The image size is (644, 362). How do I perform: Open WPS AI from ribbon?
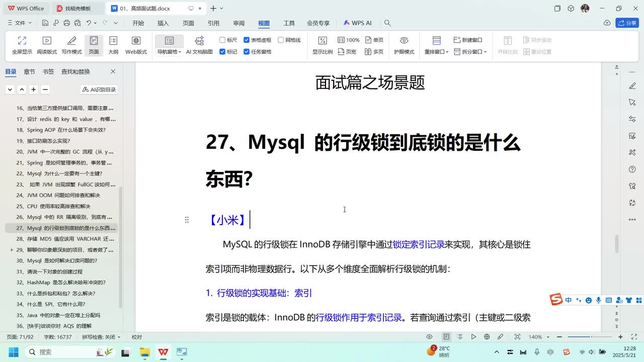pos(358,23)
